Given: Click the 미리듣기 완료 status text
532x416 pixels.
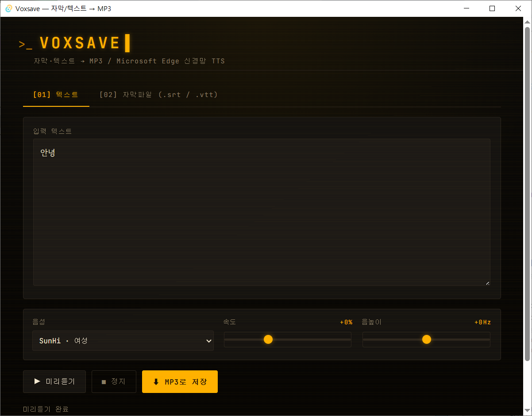Looking at the screenshot, I should click(x=46, y=409).
